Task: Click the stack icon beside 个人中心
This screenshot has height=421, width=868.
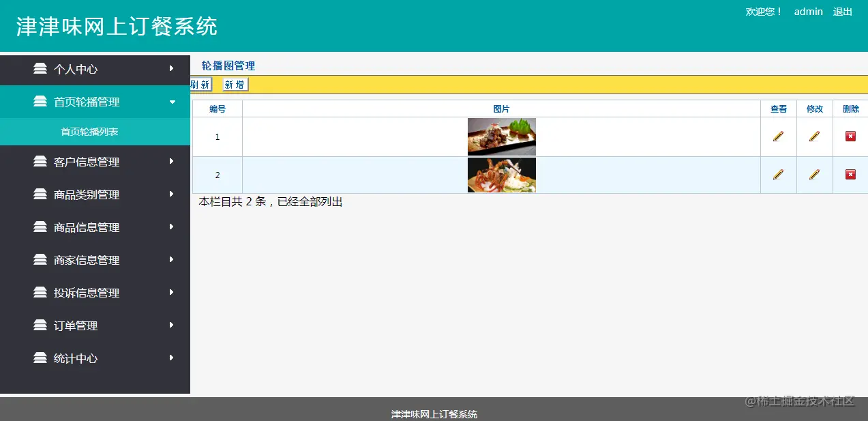Action: tap(40, 68)
